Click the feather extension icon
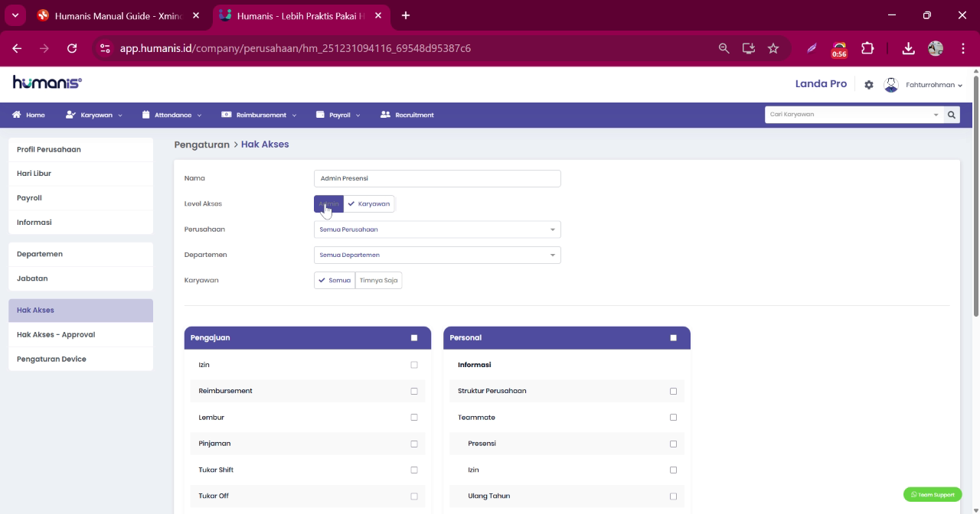The width and height of the screenshot is (980, 514). [x=812, y=48]
